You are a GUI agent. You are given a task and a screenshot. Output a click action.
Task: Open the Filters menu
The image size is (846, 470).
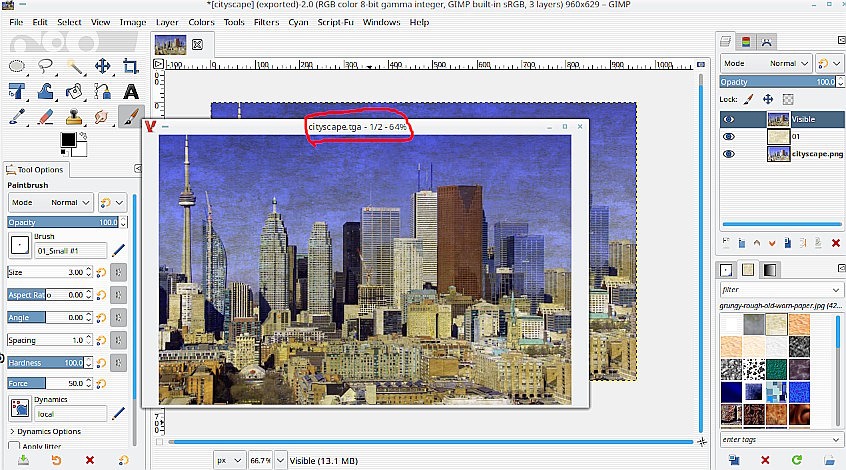coord(267,22)
